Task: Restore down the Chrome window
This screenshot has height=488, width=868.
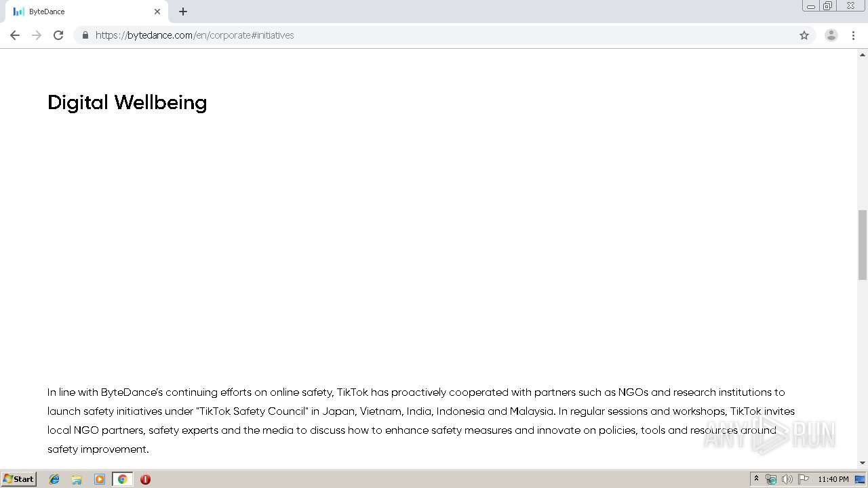Action: click(x=828, y=6)
